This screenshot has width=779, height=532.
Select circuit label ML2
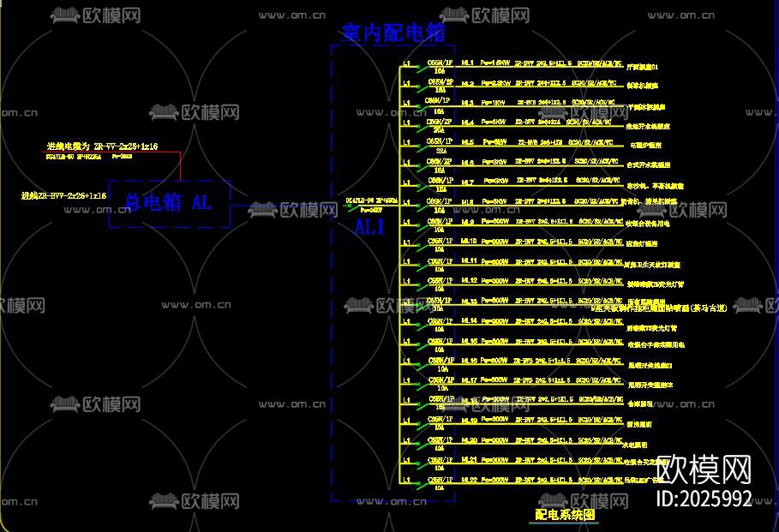[x=468, y=84]
